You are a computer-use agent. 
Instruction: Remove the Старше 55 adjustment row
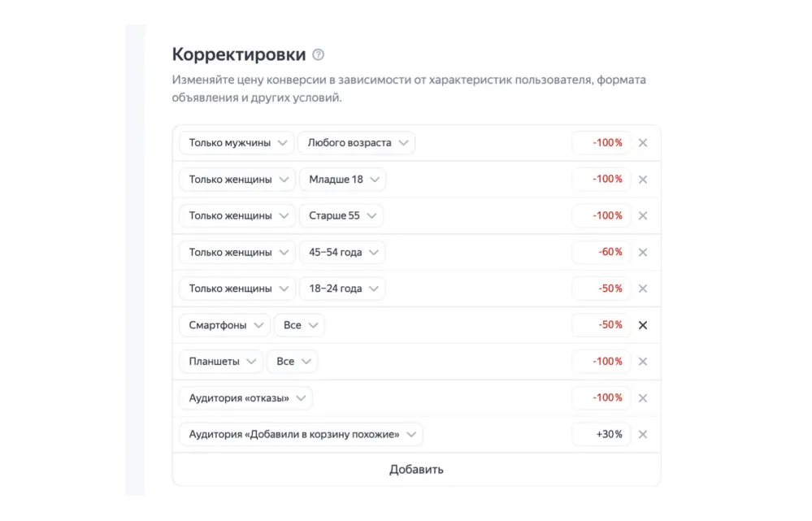point(643,216)
